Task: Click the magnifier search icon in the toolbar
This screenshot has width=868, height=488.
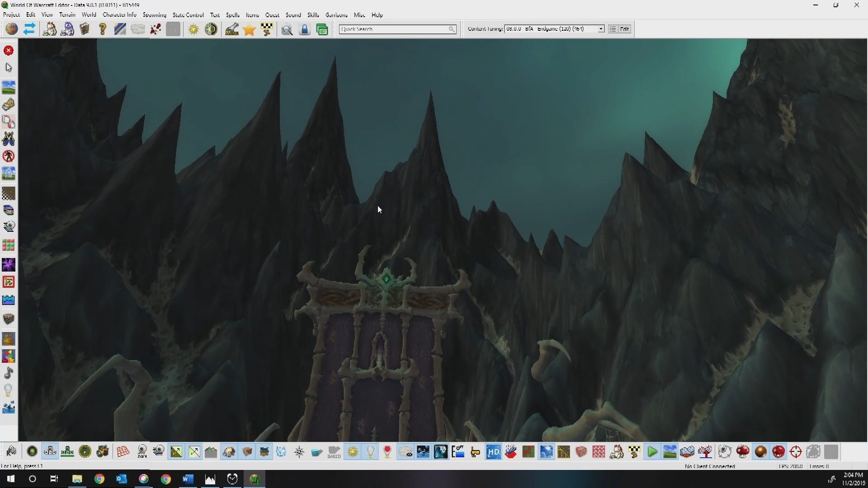Action: click(x=287, y=30)
